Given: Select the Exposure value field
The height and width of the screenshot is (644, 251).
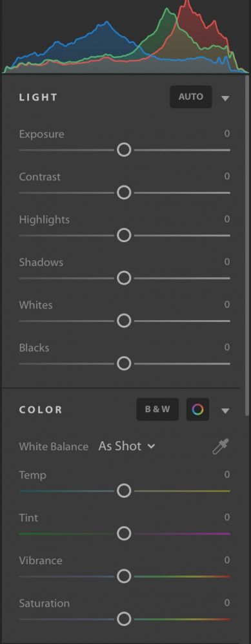Looking at the screenshot, I should (226, 134).
